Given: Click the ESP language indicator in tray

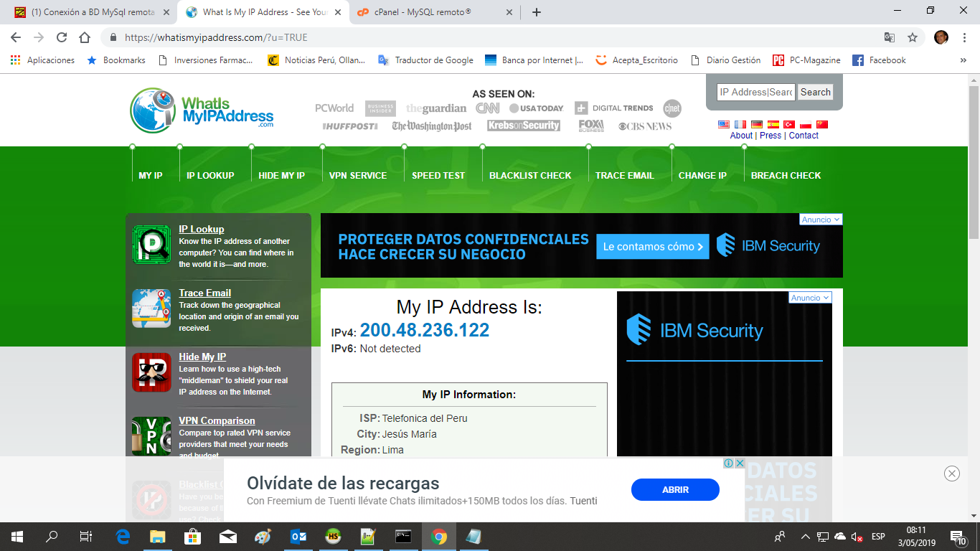Looking at the screenshot, I should [x=878, y=536].
